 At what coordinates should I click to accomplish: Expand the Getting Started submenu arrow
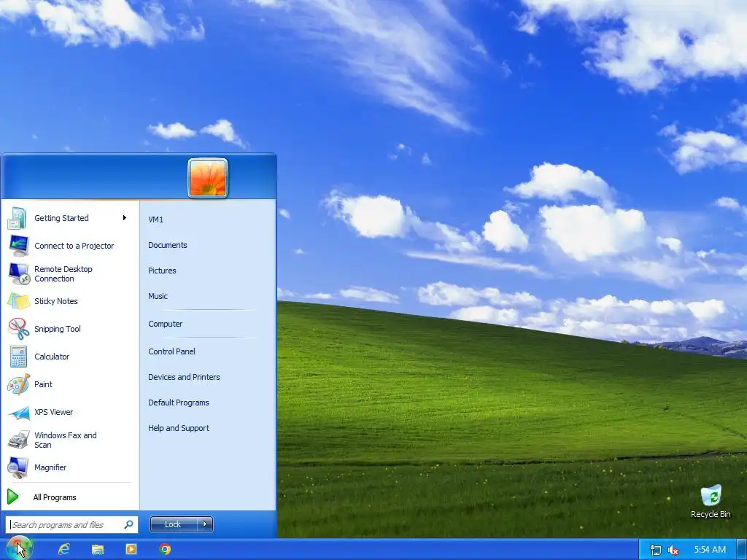coord(124,217)
